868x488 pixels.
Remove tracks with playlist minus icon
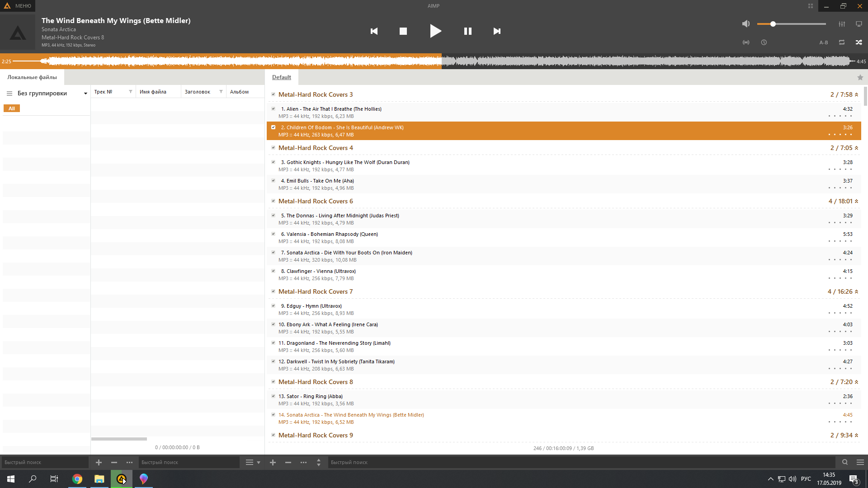(288, 462)
